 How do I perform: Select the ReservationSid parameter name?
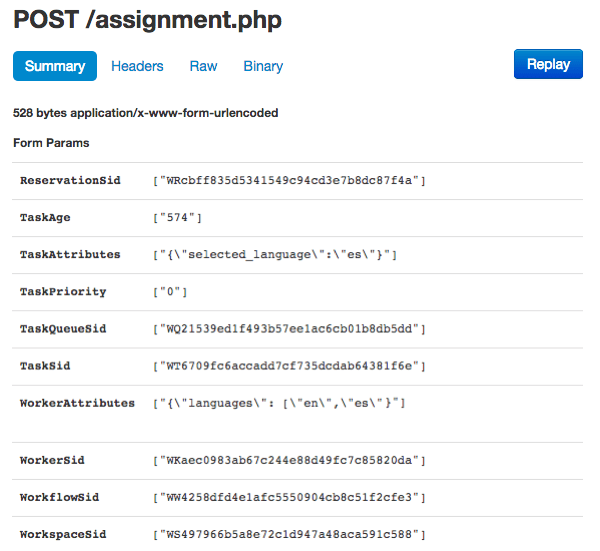click(70, 180)
